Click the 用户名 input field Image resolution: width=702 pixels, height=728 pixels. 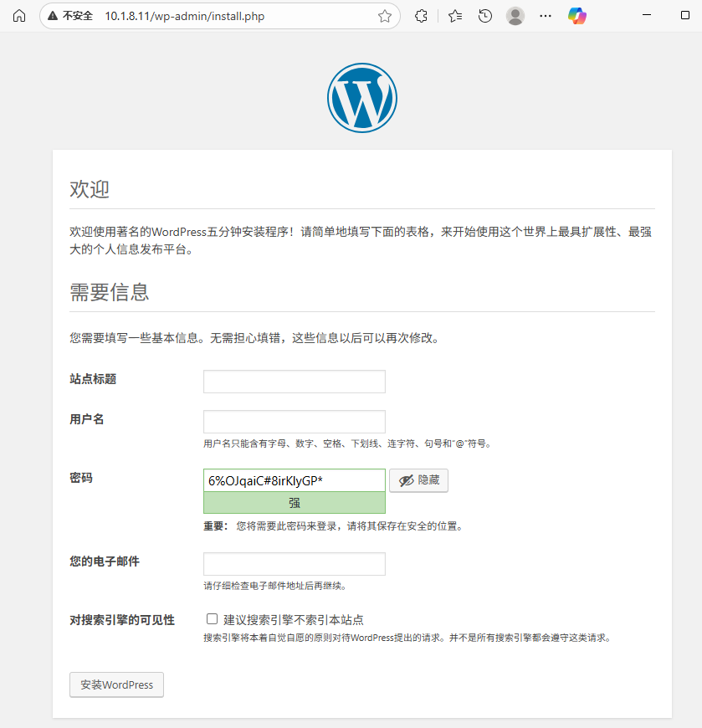point(295,422)
